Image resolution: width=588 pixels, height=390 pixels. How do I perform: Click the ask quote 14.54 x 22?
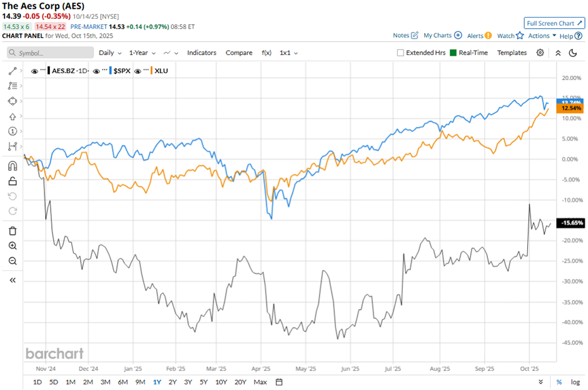pyautogui.click(x=50, y=27)
